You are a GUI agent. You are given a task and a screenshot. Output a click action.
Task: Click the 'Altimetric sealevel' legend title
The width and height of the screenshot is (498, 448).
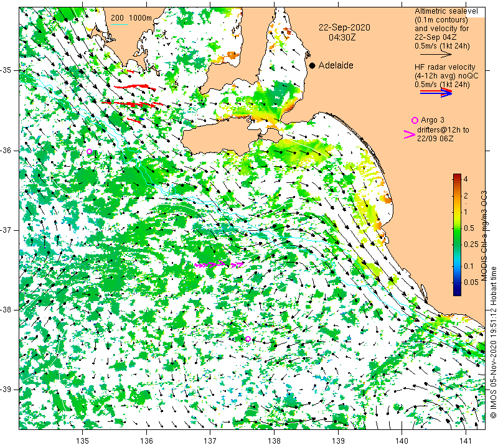point(446,11)
